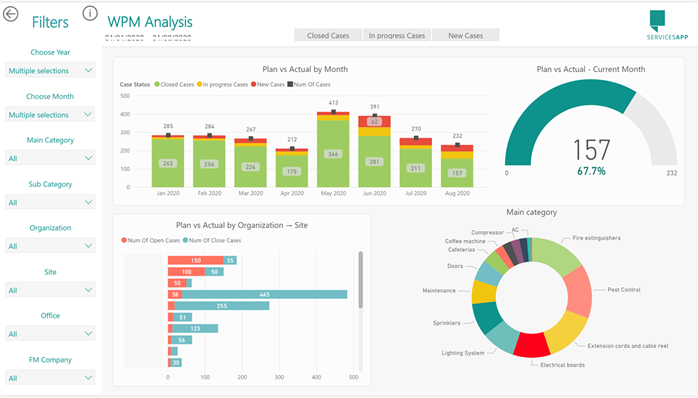698x398 pixels.
Task: Select the May 2020 closed cases bar
Action: [333, 154]
